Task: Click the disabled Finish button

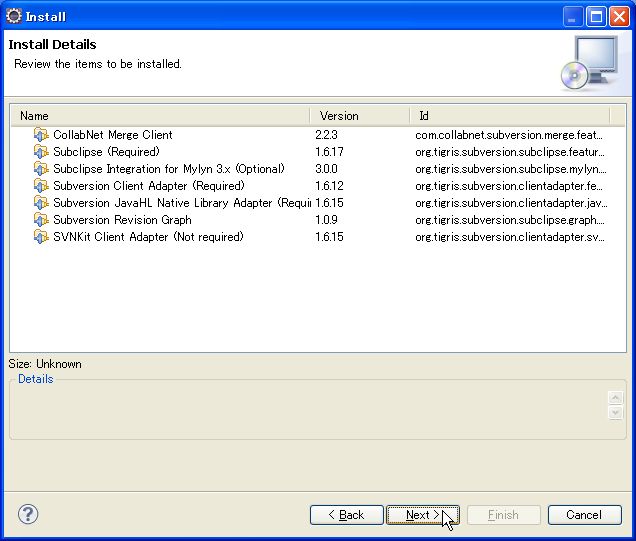Action: coord(503,515)
